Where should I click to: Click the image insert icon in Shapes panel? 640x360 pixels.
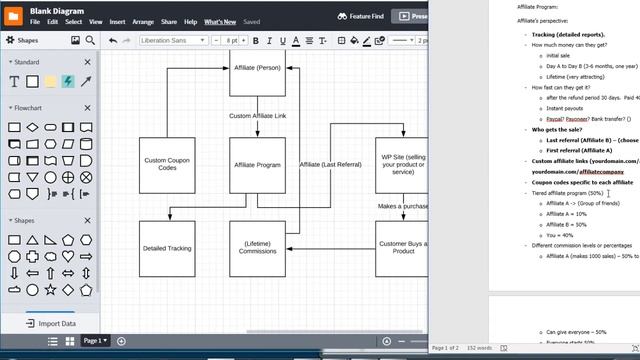tap(75, 40)
